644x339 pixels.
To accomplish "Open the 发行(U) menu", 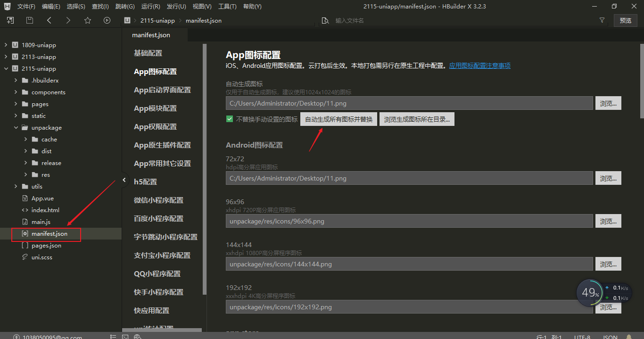I will pyautogui.click(x=176, y=7).
